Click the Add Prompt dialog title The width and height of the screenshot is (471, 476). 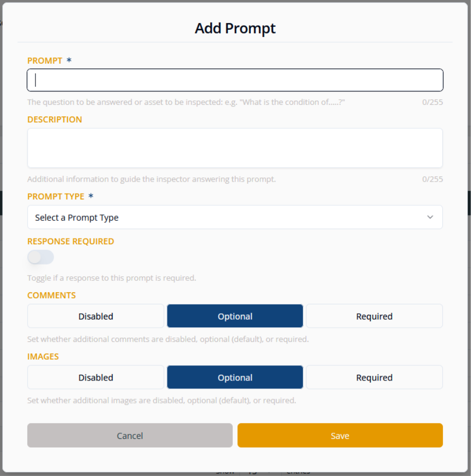(x=235, y=28)
